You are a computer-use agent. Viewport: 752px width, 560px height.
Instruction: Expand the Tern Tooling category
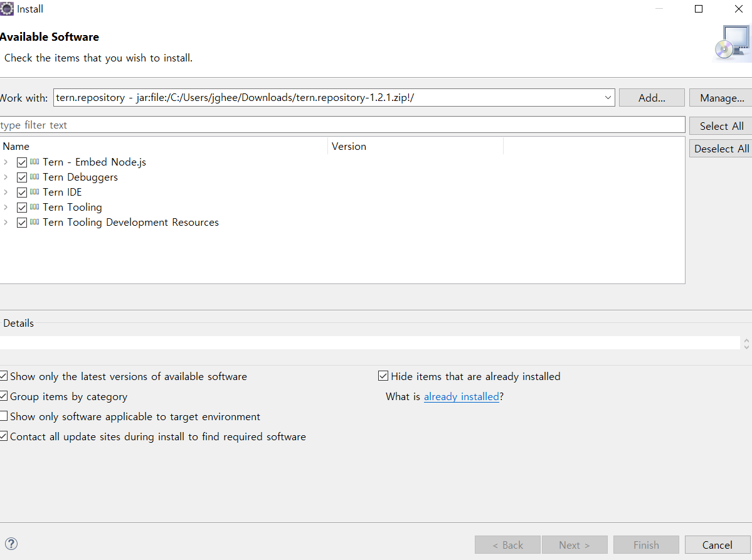[6, 207]
